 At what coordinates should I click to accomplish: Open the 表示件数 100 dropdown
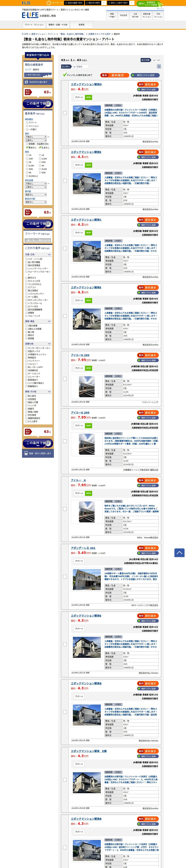[x=156, y=60]
